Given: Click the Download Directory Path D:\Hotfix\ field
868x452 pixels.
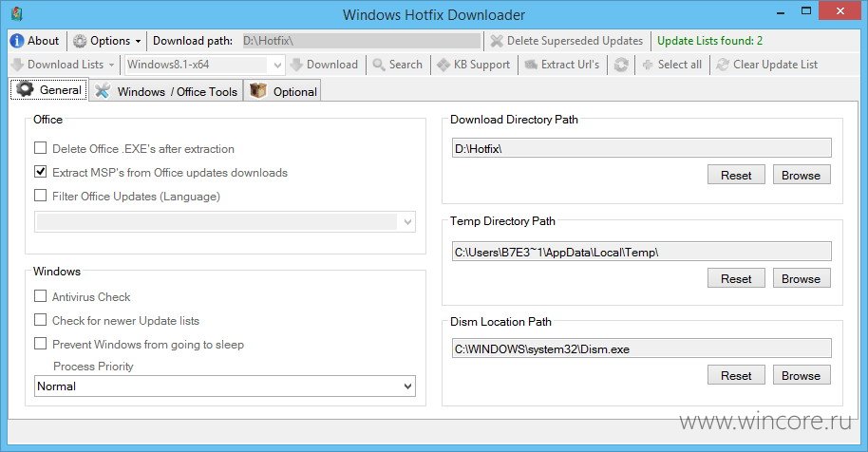Looking at the screenshot, I should (642, 148).
